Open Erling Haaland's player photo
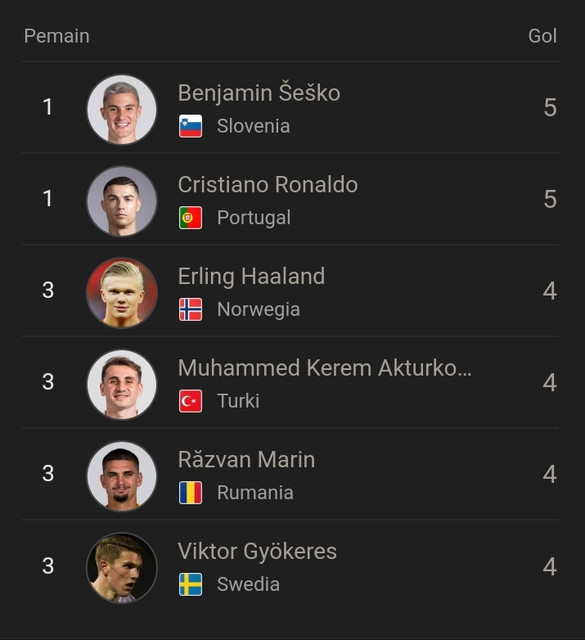Image resolution: width=585 pixels, height=640 pixels. click(x=122, y=293)
